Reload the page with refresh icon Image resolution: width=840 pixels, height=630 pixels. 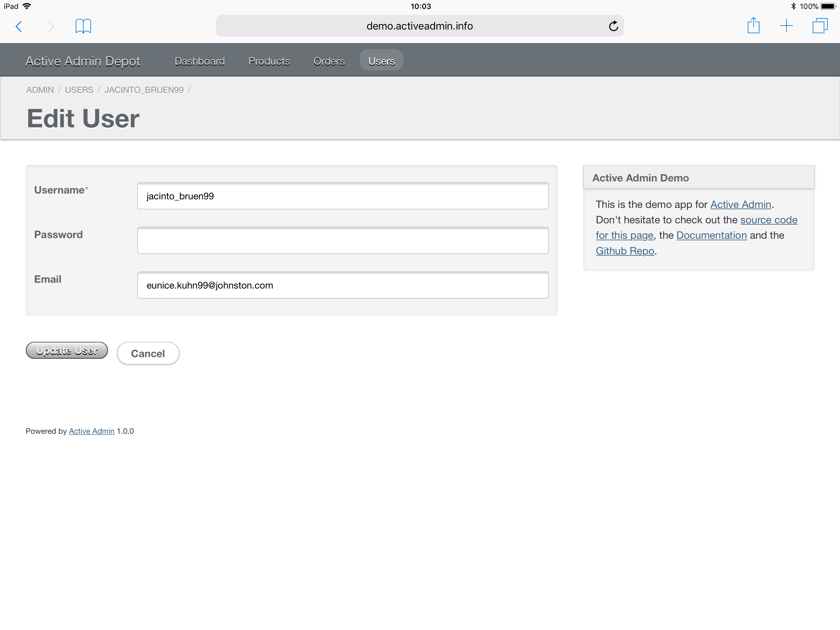[613, 26]
